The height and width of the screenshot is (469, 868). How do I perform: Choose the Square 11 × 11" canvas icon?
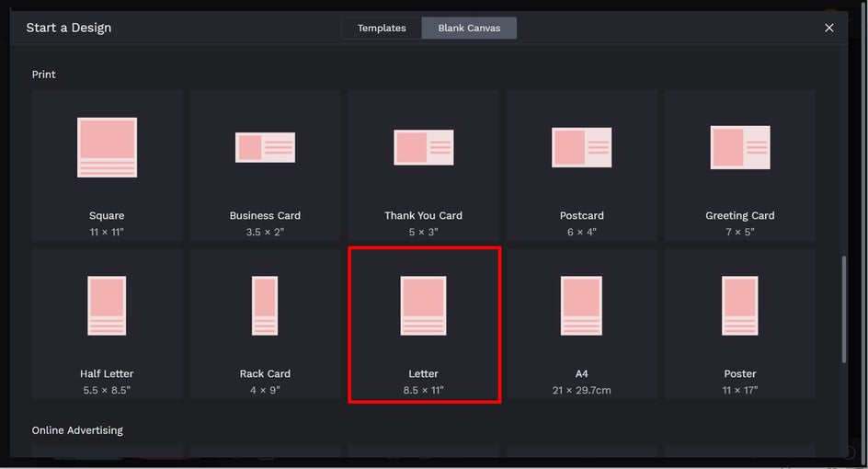click(x=107, y=147)
